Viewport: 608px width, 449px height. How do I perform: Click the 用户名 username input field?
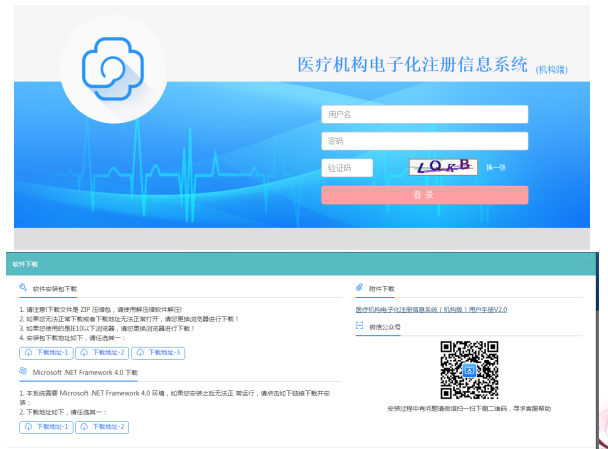[424, 115]
